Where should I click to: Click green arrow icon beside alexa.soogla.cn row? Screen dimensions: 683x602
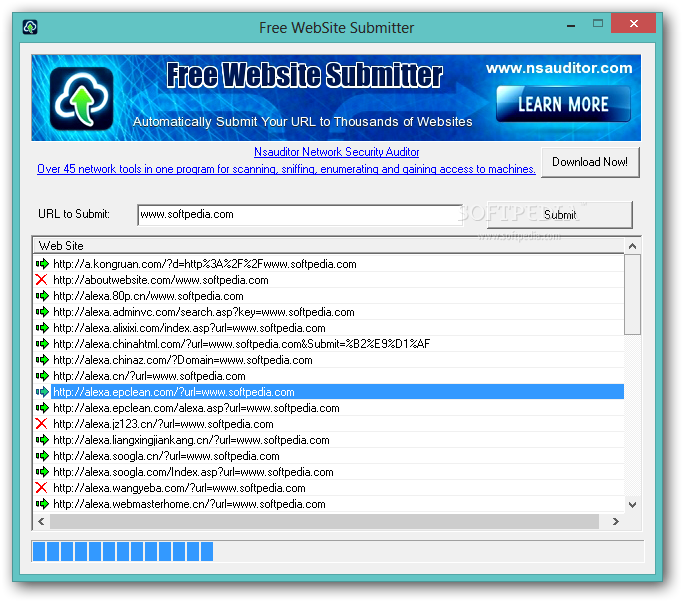coord(42,456)
